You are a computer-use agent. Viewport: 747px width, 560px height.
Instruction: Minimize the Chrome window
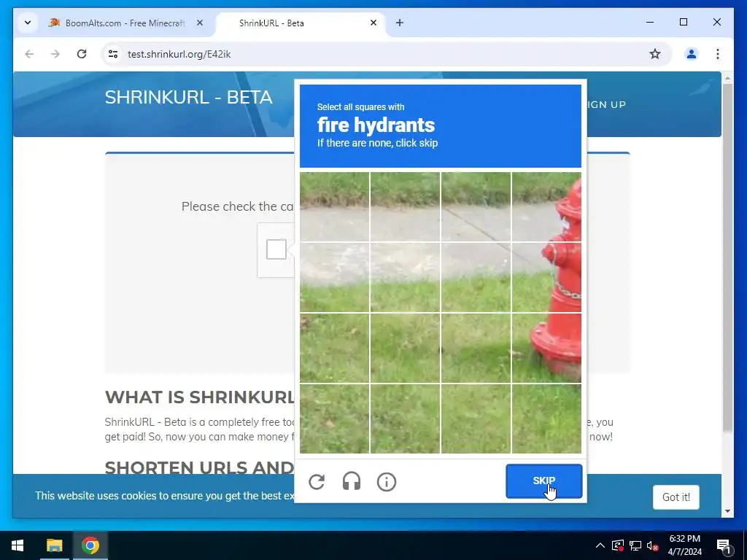(650, 23)
